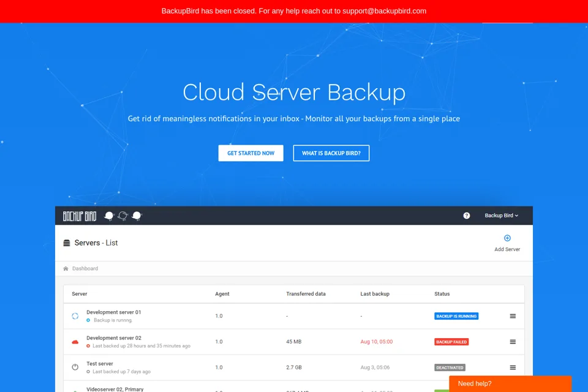The width and height of the screenshot is (588, 392).
Task: Select the Test server name
Action: pos(100,363)
